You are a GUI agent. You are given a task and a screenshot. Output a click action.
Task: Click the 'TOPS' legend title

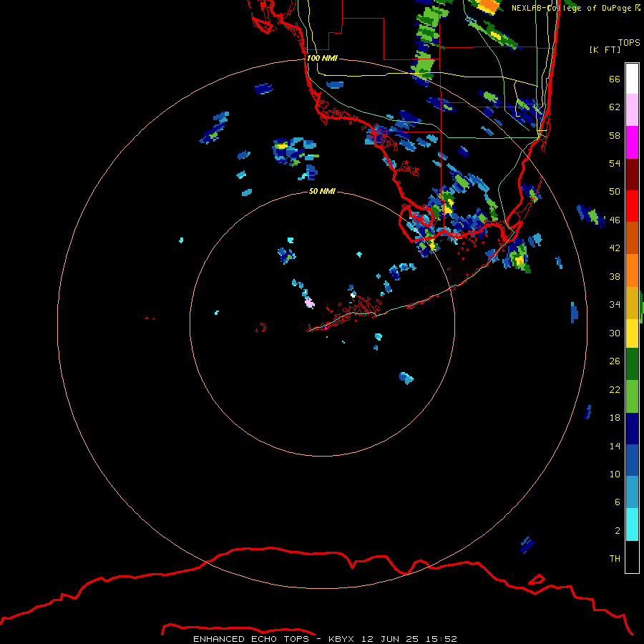(629, 42)
